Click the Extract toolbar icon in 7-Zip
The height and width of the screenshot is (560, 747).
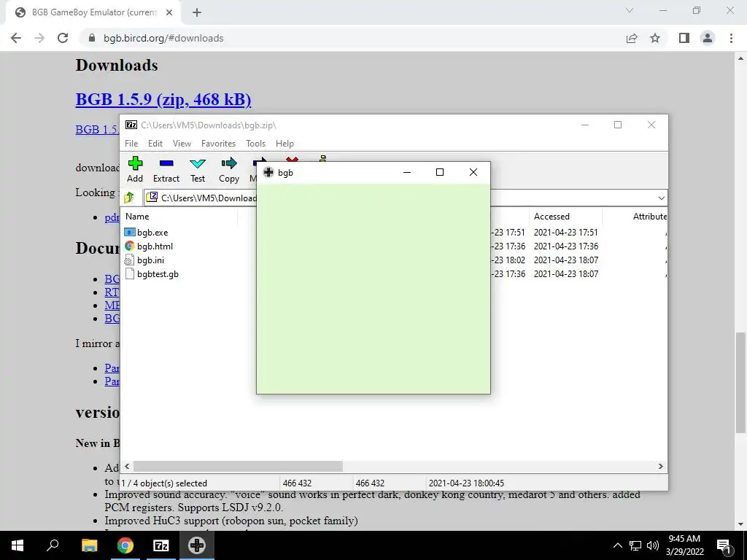click(166, 163)
